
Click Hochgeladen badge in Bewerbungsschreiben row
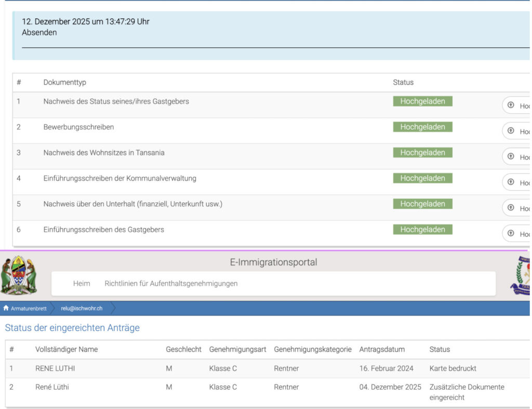click(422, 127)
